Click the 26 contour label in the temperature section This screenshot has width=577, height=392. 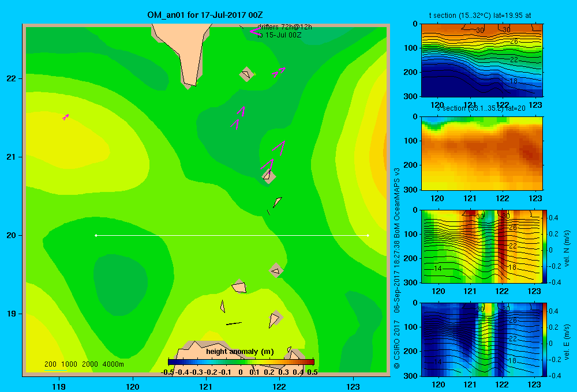(514, 41)
